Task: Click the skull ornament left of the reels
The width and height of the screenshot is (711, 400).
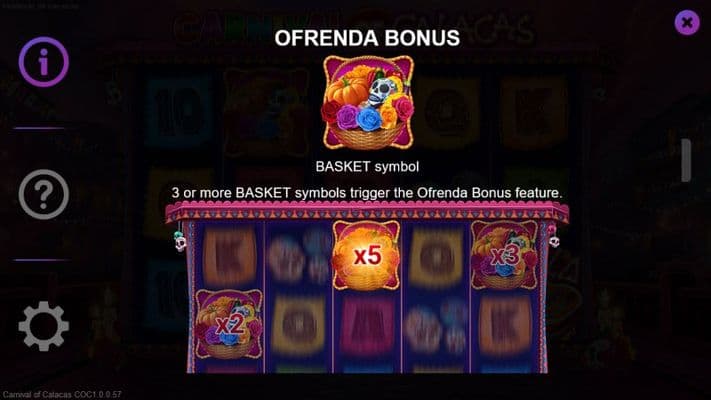Action: (x=180, y=241)
